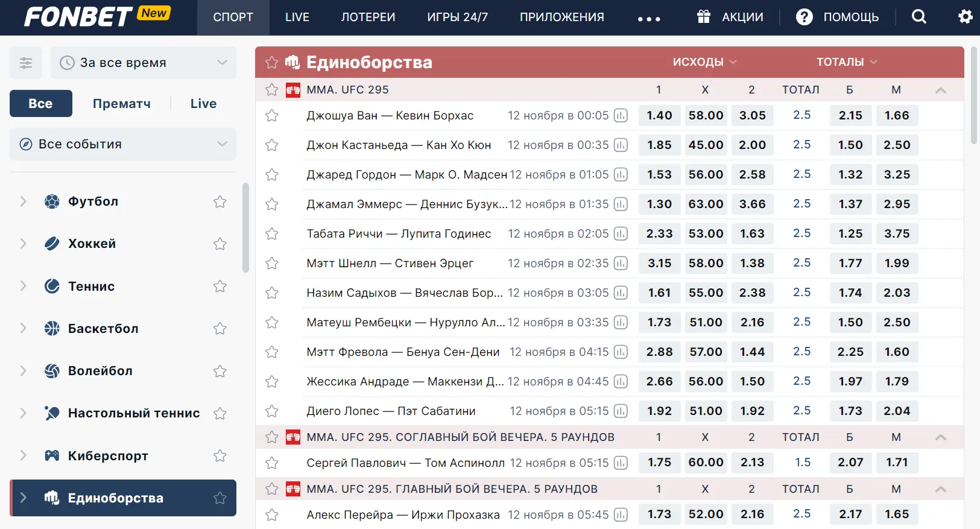
Task: Add Мэтт Шнелл — Стивен Эрцег to favorites
Action: (x=272, y=264)
